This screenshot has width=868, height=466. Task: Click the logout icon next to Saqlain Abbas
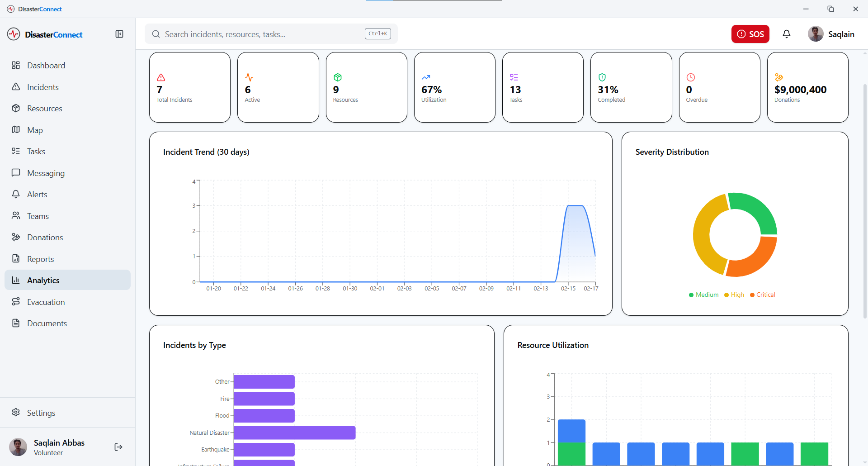coord(118,447)
